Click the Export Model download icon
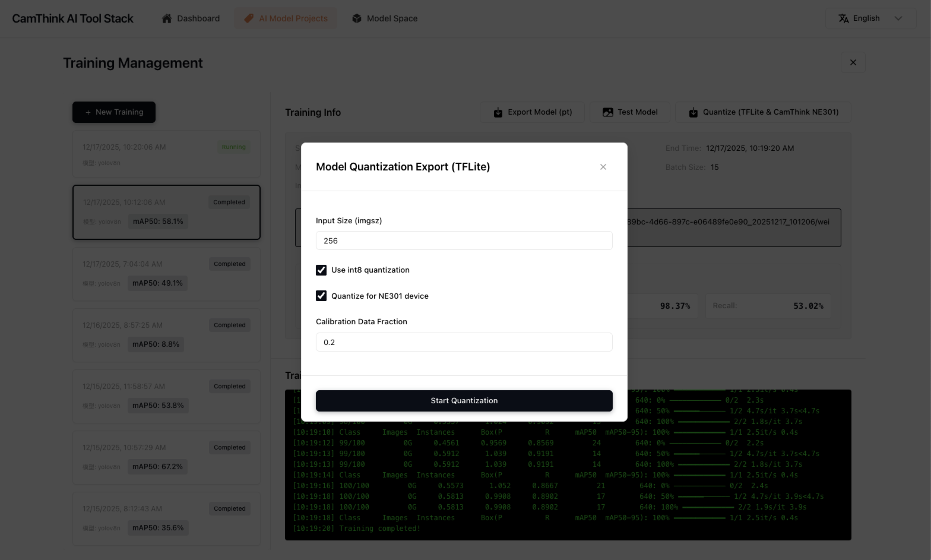 498,112
